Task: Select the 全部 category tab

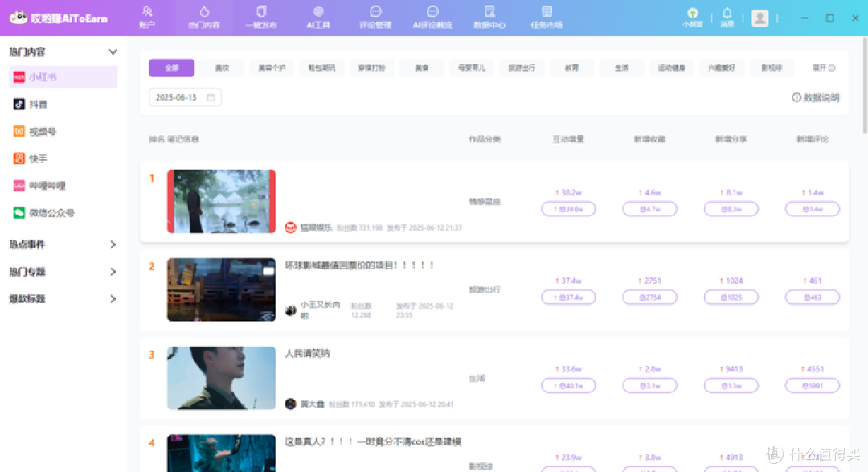Action: click(172, 68)
